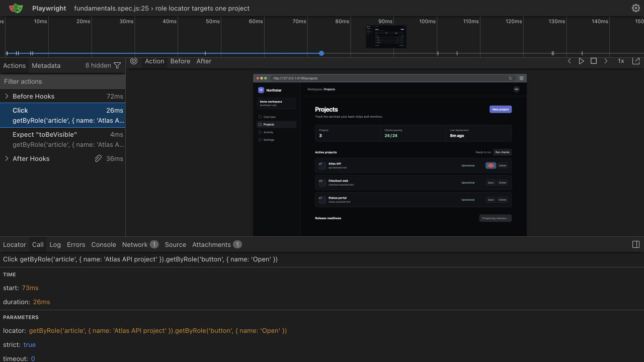This screenshot has height=362, width=644.
Task: Select Settings in Northstar sidebar
Action: pos(276,140)
